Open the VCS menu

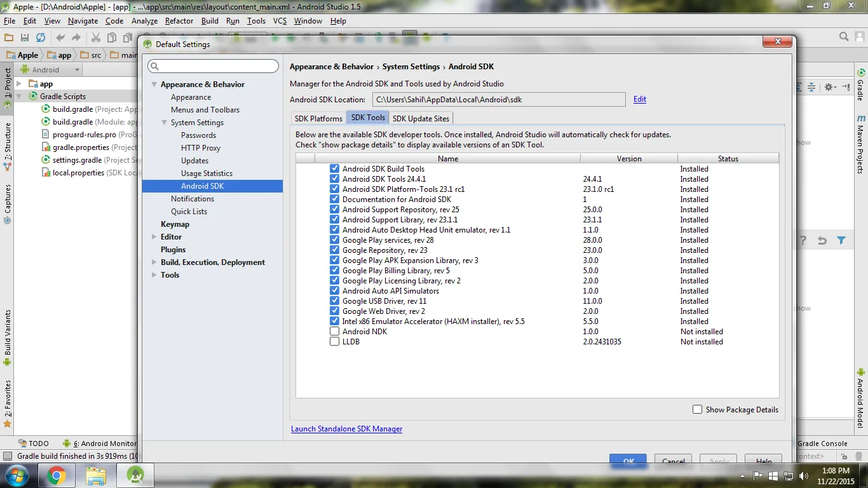point(280,21)
